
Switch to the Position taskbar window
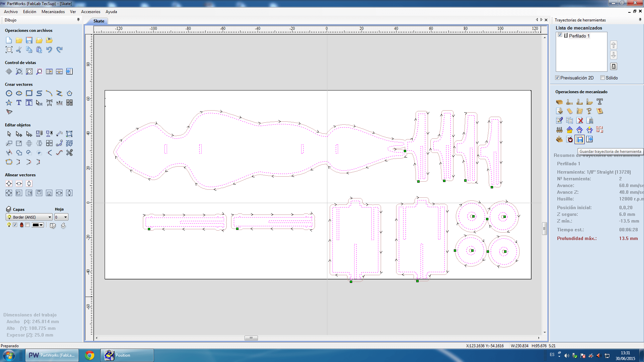pyautogui.click(x=127, y=355)
